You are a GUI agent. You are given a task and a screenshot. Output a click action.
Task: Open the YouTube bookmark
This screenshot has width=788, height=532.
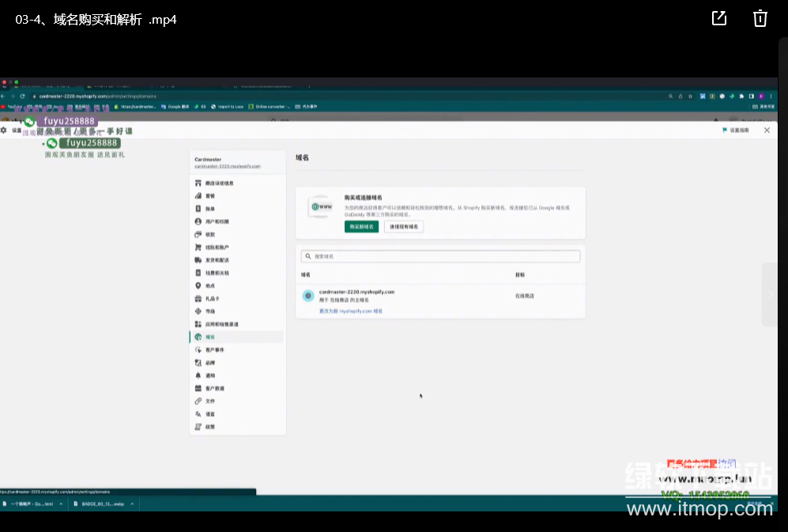(11, 107)
